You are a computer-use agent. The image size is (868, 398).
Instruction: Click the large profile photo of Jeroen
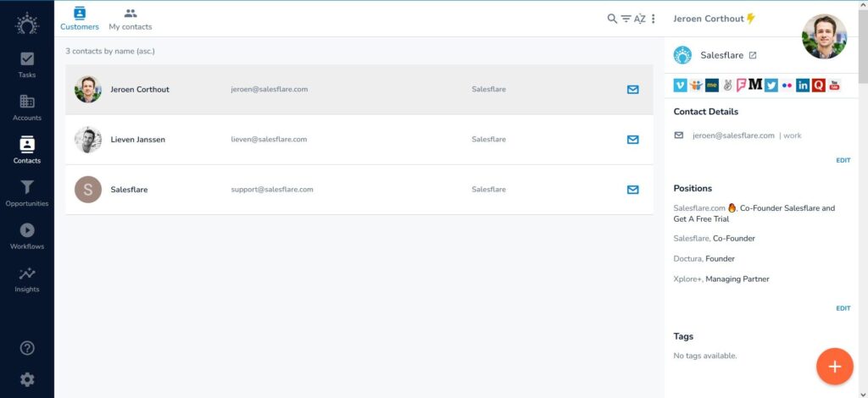pos(824,36)
